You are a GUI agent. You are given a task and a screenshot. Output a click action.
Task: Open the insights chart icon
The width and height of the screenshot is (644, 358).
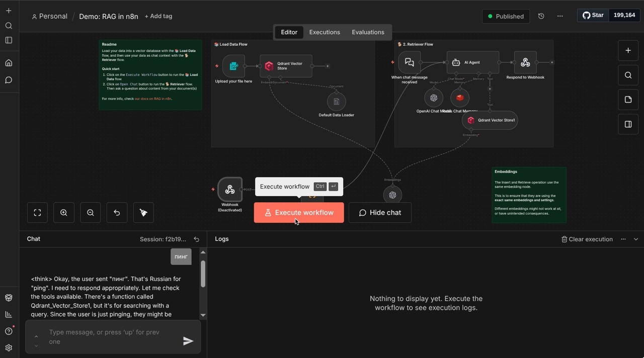pyautogui.click(x=9, y=314)
